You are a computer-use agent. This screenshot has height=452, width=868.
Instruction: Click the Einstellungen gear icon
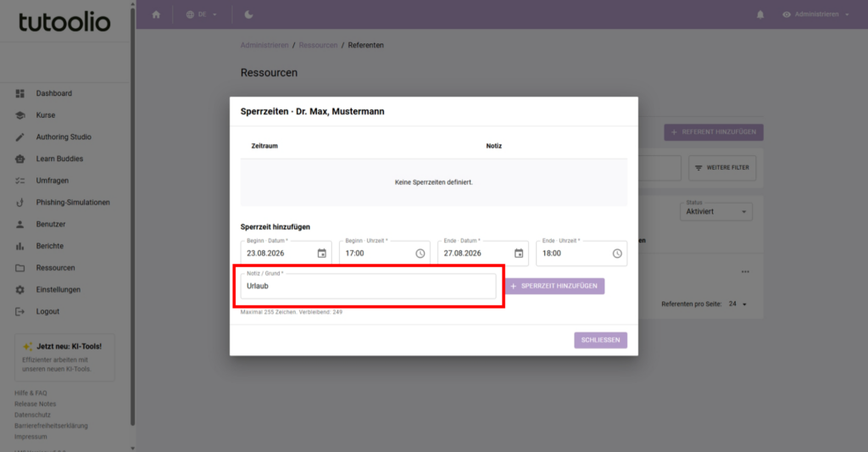20,289
